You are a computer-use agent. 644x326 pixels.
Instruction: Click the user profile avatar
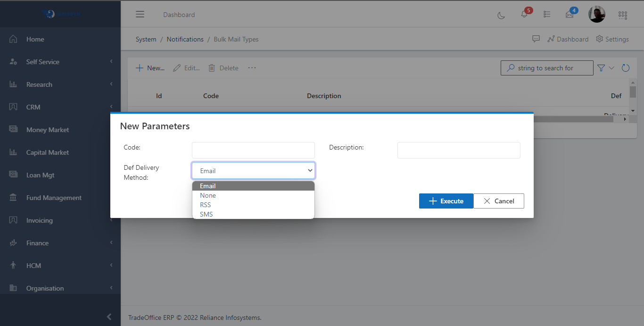point(596,15)
